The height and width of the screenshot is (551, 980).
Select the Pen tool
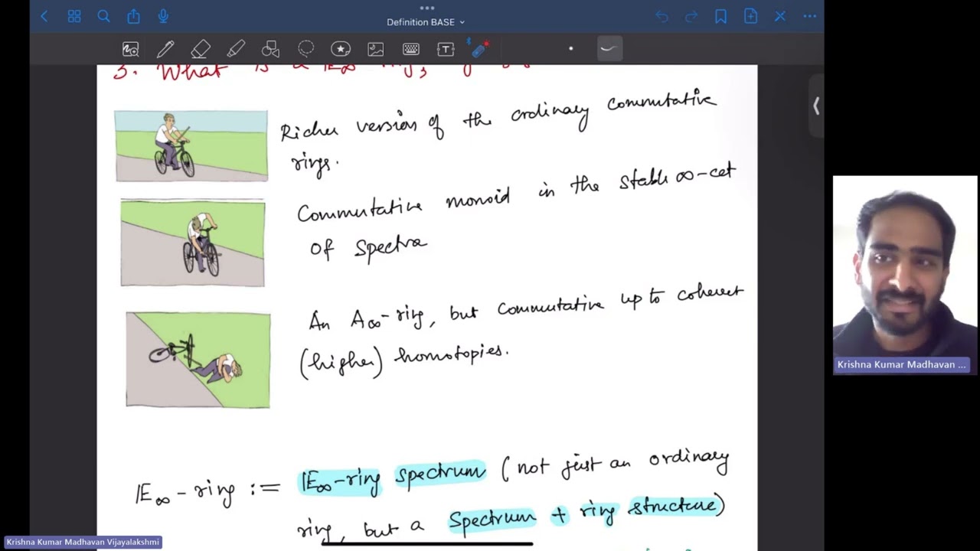[165, 50]
